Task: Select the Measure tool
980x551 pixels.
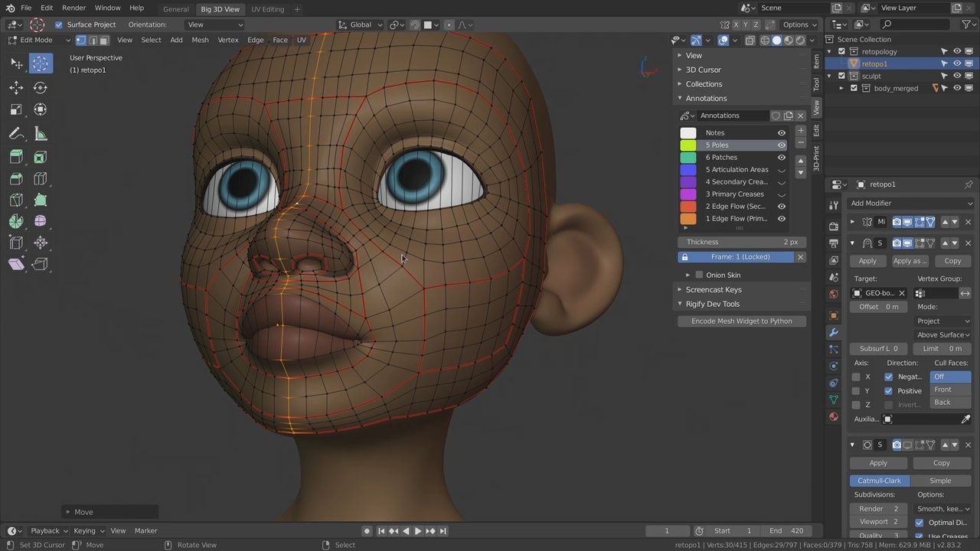Action: (x=41, y=134)
